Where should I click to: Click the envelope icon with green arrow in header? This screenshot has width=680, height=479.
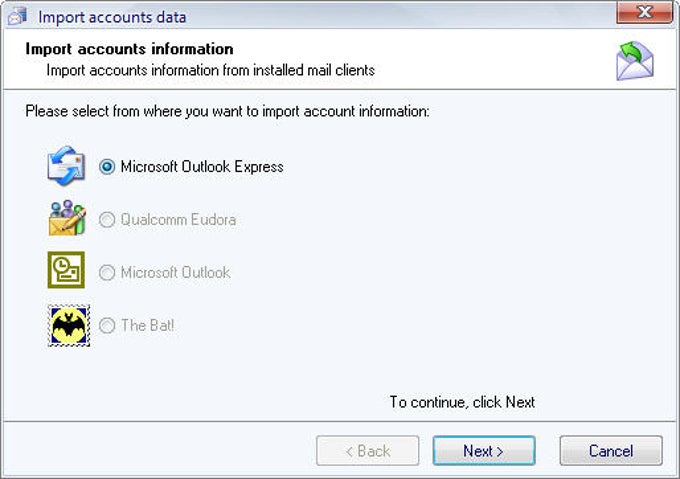point(635,61)
